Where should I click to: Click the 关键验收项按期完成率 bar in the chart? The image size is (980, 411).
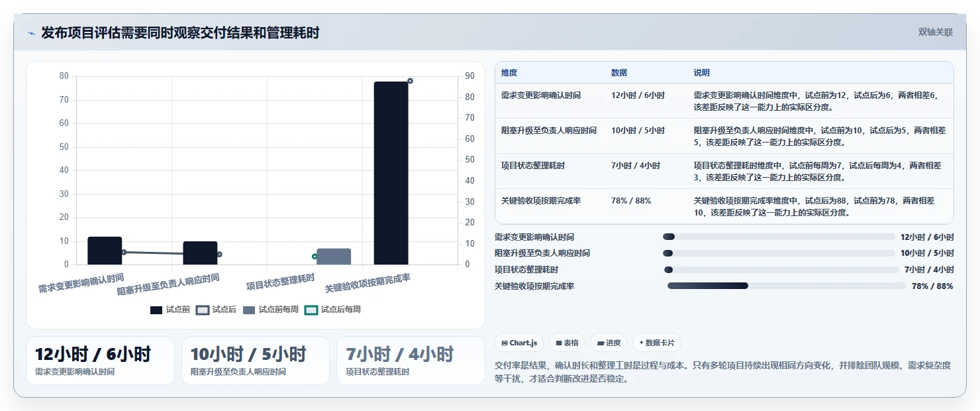click(x=391, y=173)
